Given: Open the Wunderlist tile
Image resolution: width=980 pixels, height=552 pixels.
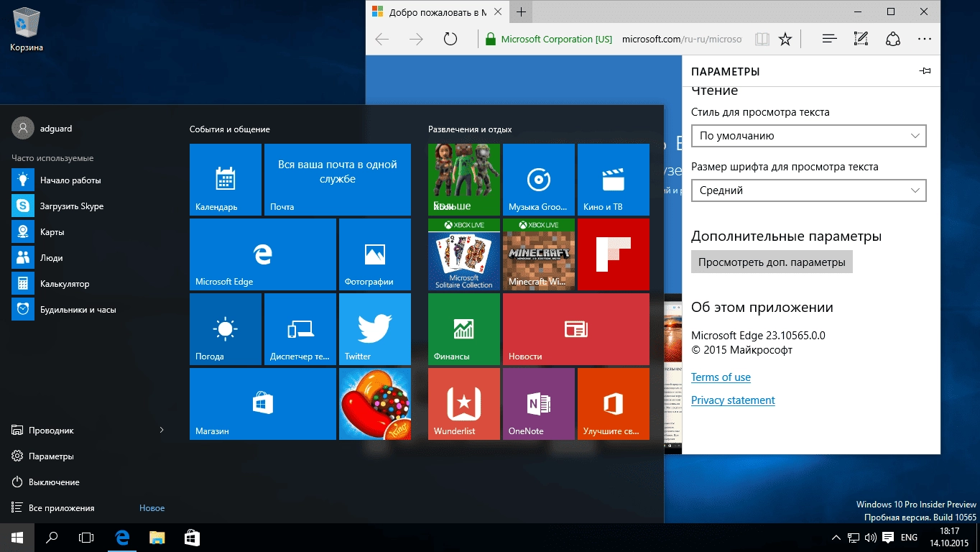Looking at the screenshot, I should [x=464, y=404].
